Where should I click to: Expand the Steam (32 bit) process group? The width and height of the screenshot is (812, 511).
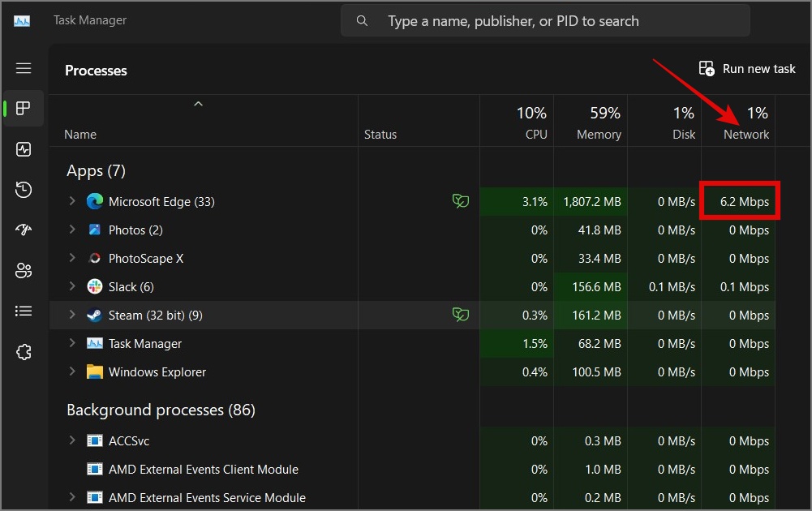tap(72, 315)
